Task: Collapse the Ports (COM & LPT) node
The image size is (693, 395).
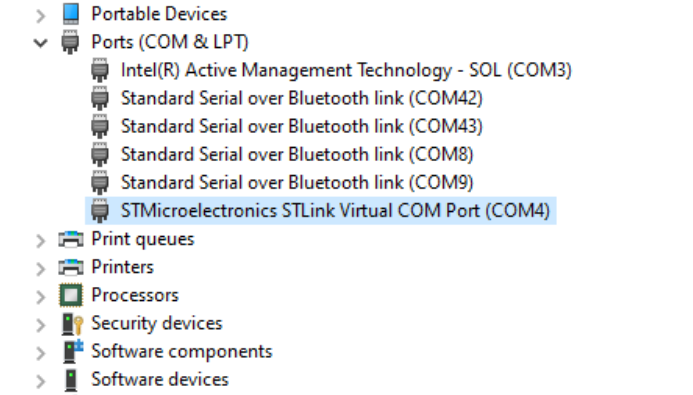Action: click(40, 43)
